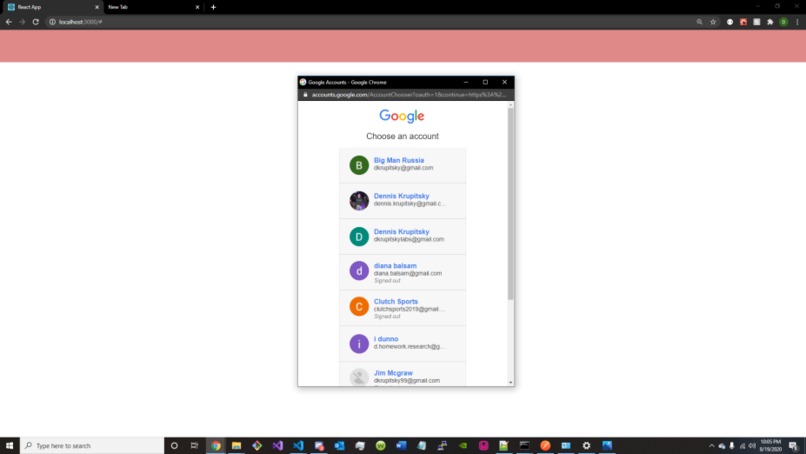Minimize the Google Accounts popup
Viewport: 806px width, 454px height.
[x=466, y=82]
